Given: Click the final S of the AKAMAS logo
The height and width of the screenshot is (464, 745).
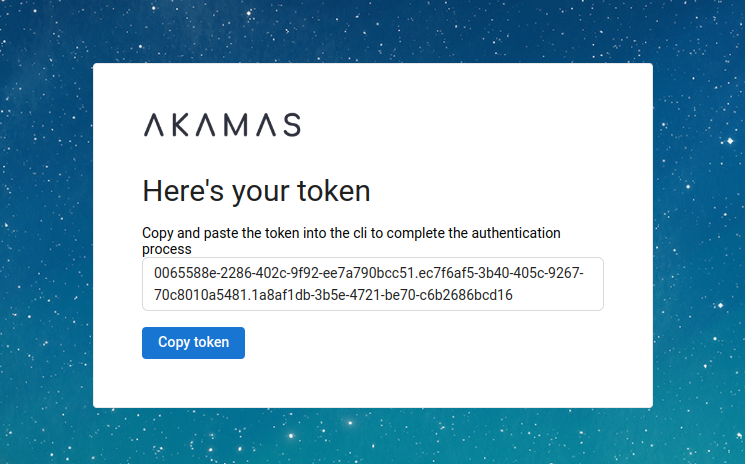Looking at the screenshot, I should (x=290, y=125).
